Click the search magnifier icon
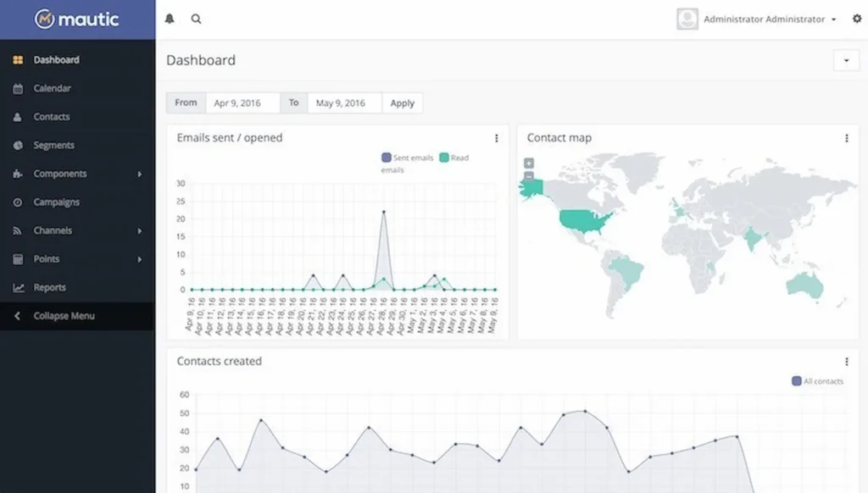Viewport: 868px width, 493px height. [x=196, y=18]
